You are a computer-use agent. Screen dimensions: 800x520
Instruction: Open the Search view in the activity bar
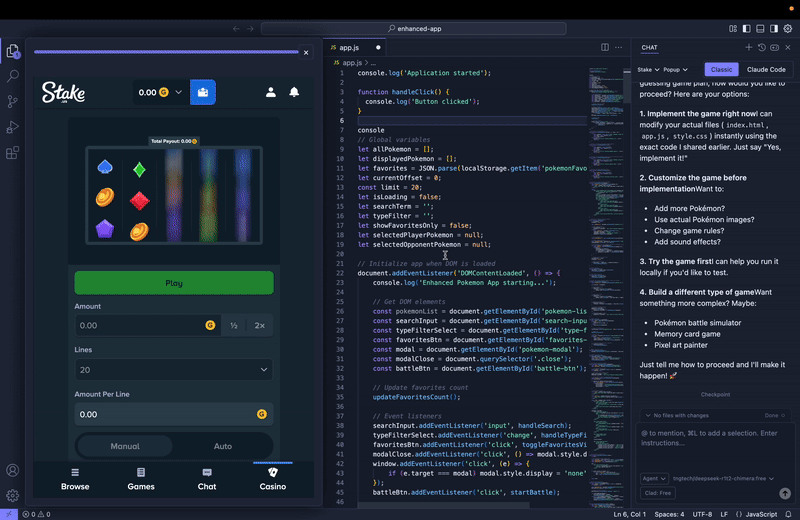13,76
